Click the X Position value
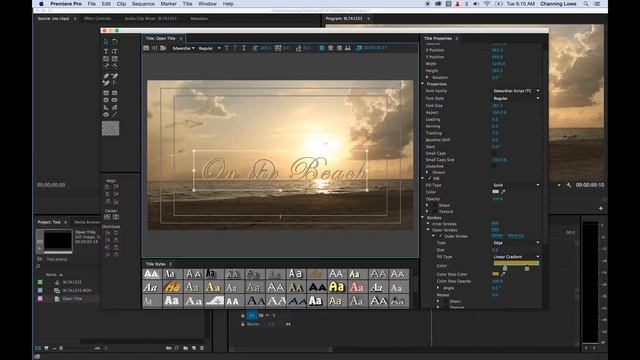Screen dimensions: 640x360 497,50
